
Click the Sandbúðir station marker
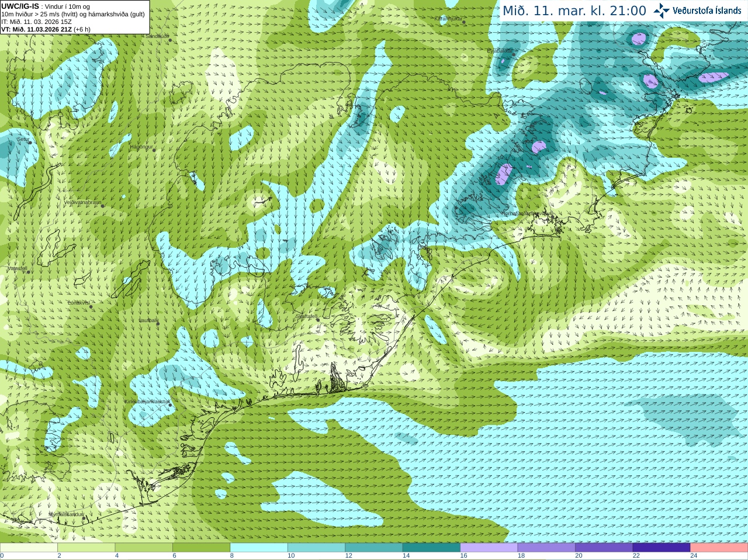point(170,40)
